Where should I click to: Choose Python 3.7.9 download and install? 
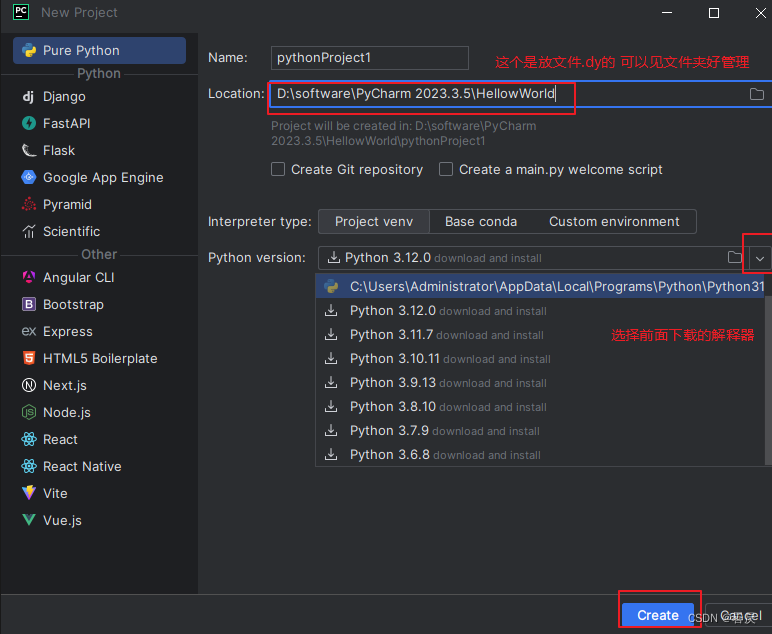pyautogui.click(x=541, y=431)
